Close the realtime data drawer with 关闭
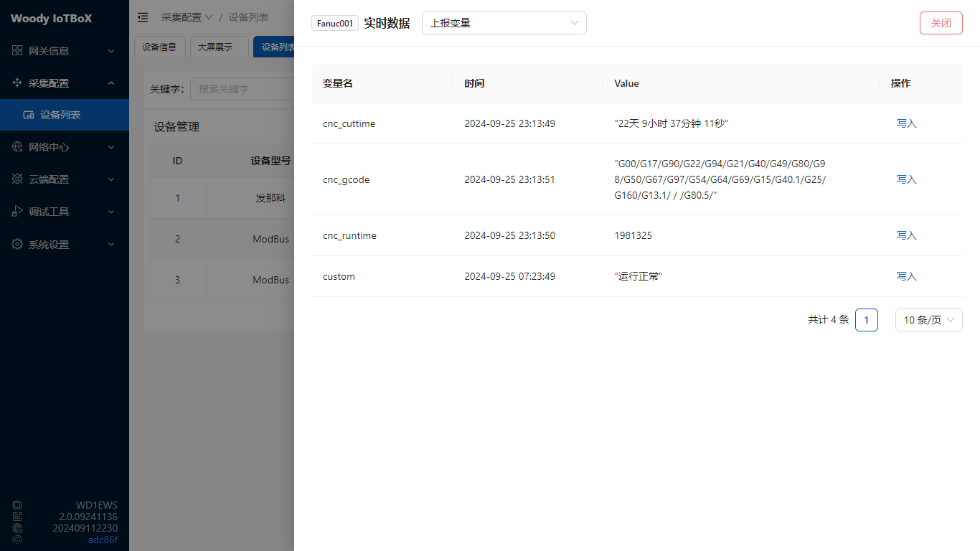This screenshot has width=980, height=551. coord(941,23)
